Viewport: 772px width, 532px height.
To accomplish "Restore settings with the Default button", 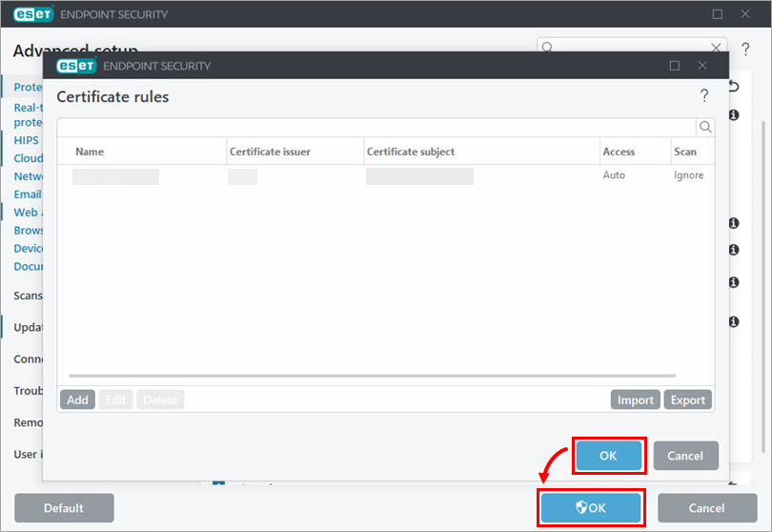I will [64, 508].
